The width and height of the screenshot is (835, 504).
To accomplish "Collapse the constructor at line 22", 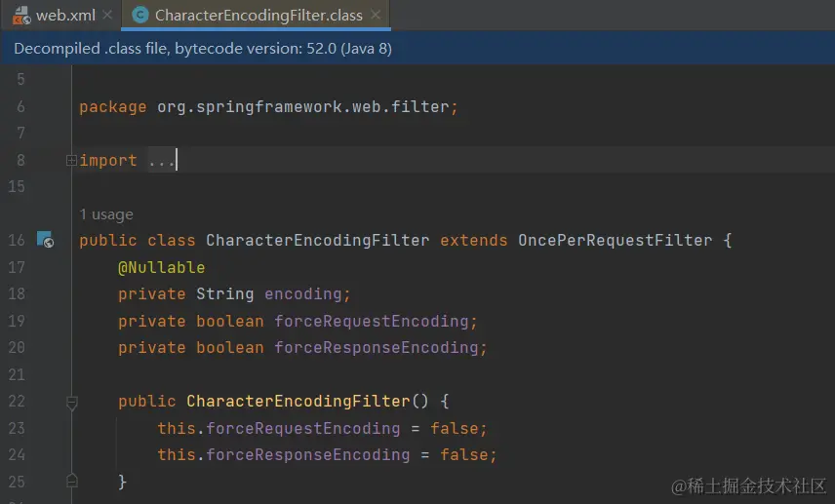I will [72, 403].
